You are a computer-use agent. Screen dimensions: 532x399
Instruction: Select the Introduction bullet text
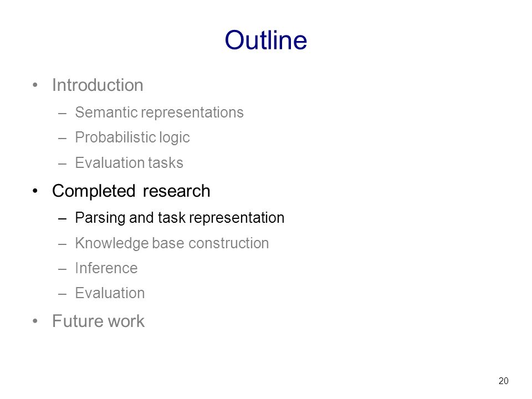pos(98,85)
